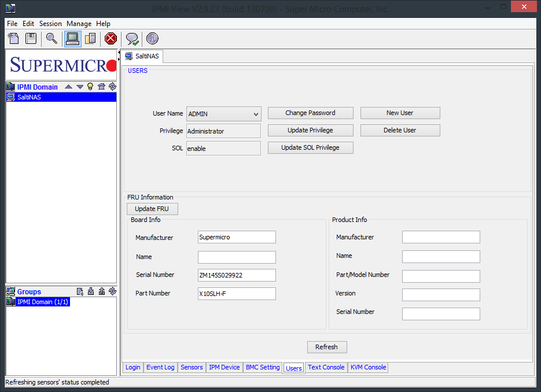The height and width of the screenshot is (392, 541).
Task: Switch to the Sensors tab
Action: click(x=192, y=367)
